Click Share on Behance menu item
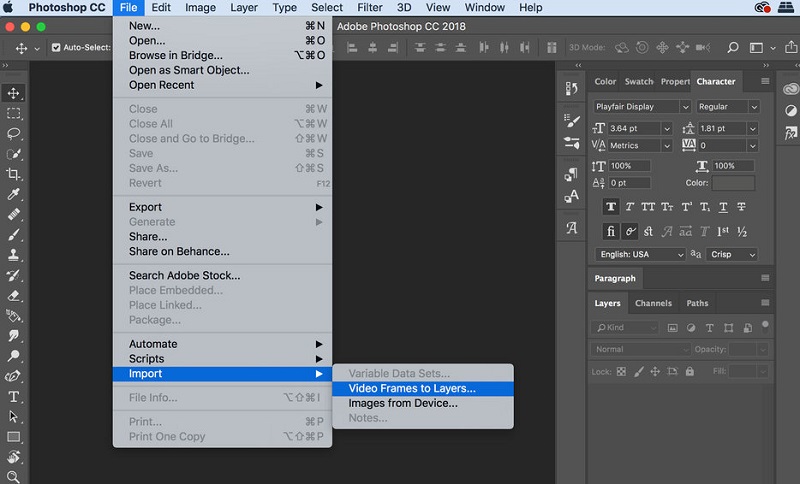Screen dimensions: 800x484 (x=222, y=251)
